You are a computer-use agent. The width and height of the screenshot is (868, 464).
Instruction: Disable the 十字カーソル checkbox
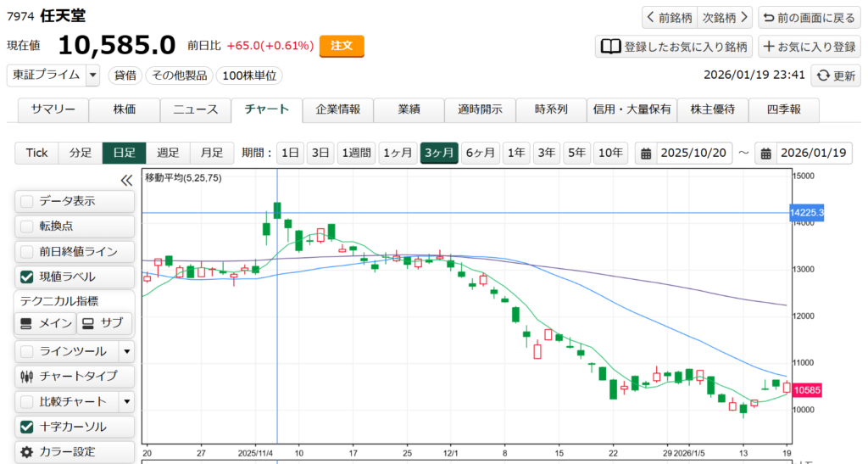pyautogui.click(x=27, y=427)
